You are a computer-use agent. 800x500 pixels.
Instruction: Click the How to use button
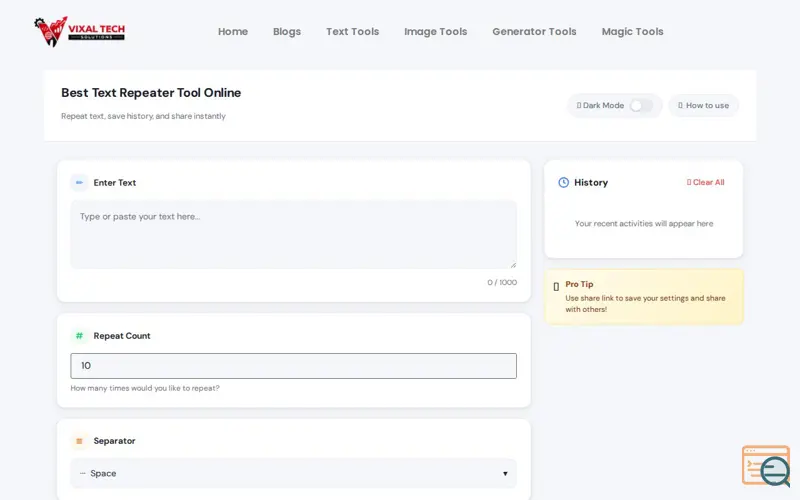click(x=704, y=106)
